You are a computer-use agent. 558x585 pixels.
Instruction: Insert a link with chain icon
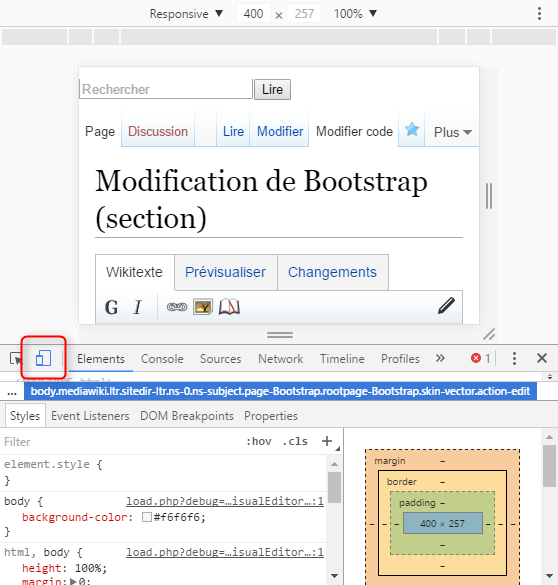coord(177,307)
